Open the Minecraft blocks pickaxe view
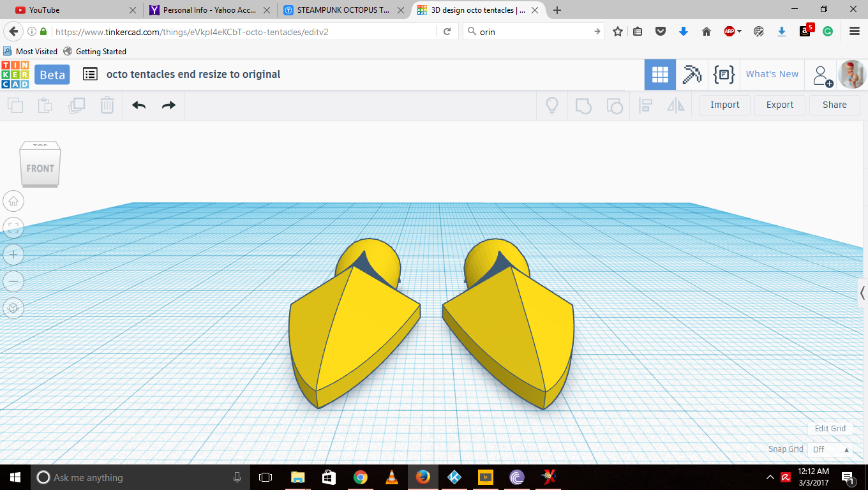Image resolution: width=868 pixels, height=490 pixels. click(691, 75)
